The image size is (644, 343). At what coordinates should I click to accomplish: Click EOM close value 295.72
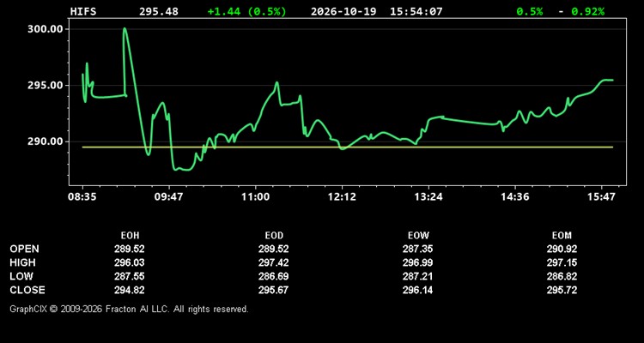[x=562, y=290]
